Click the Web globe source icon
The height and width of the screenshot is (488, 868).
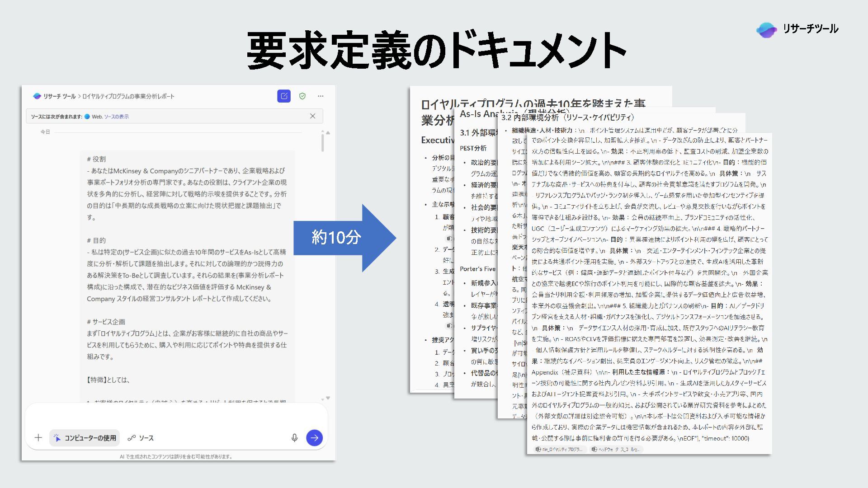87,117
